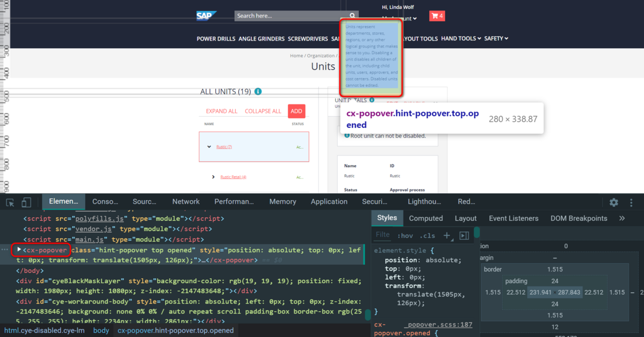Go to POWER DRILLS category
The height and width of the screenshot is (337, 644).
pyautogui.click(x=216, y=39)
